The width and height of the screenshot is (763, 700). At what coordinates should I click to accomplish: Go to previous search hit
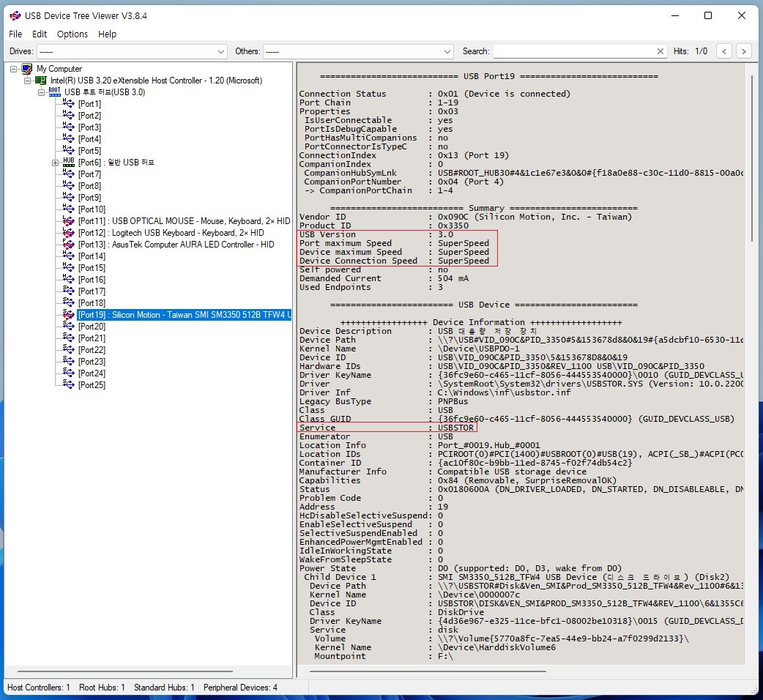coord(724,51)
